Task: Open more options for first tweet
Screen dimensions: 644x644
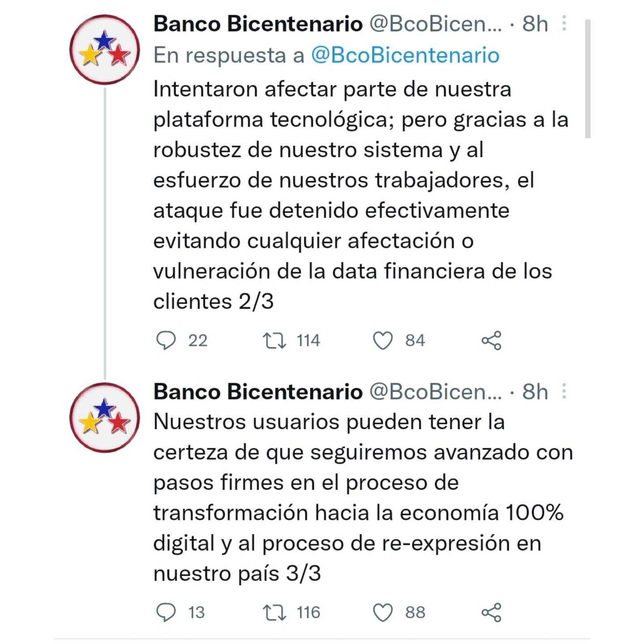Action: point(564,23)
